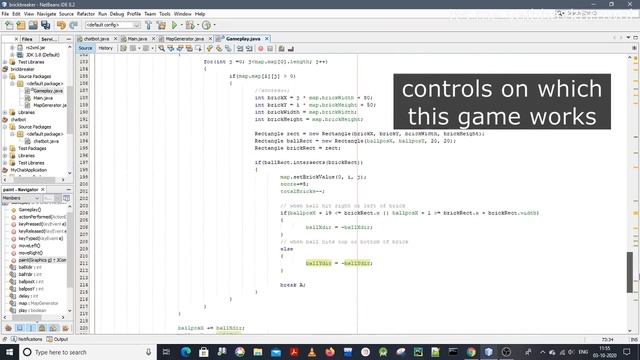Toggle the History view button
Screen dimensions: 640x360
[x=105, y=48]
